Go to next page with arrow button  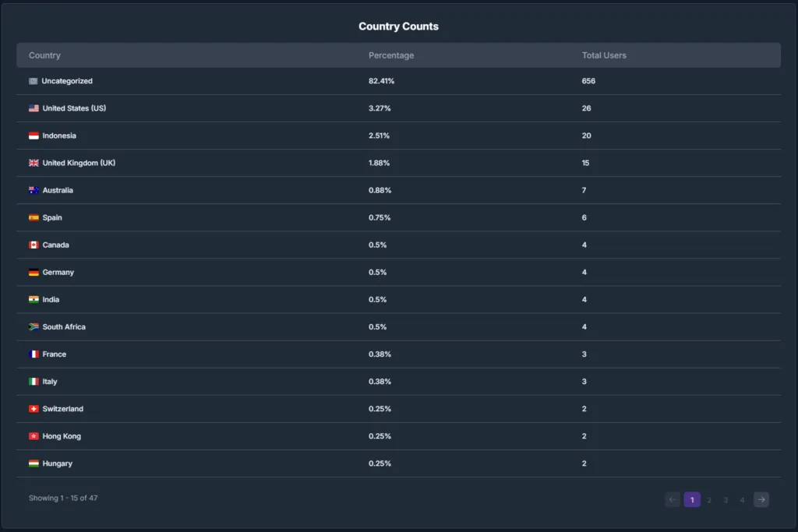coord(761,499)
